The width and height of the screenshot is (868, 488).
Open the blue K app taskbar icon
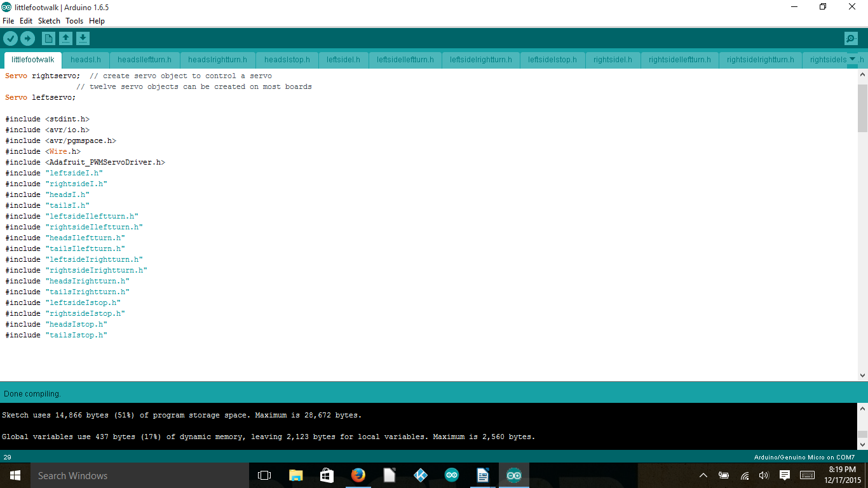point(420,475)
